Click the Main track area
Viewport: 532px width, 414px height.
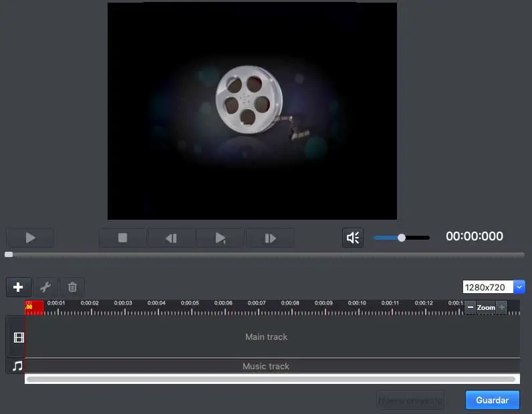[272, 337]
